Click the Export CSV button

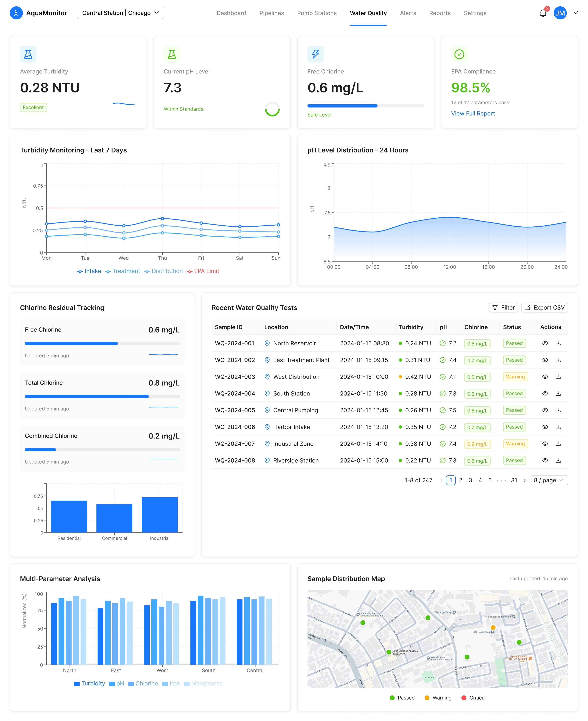544,307
